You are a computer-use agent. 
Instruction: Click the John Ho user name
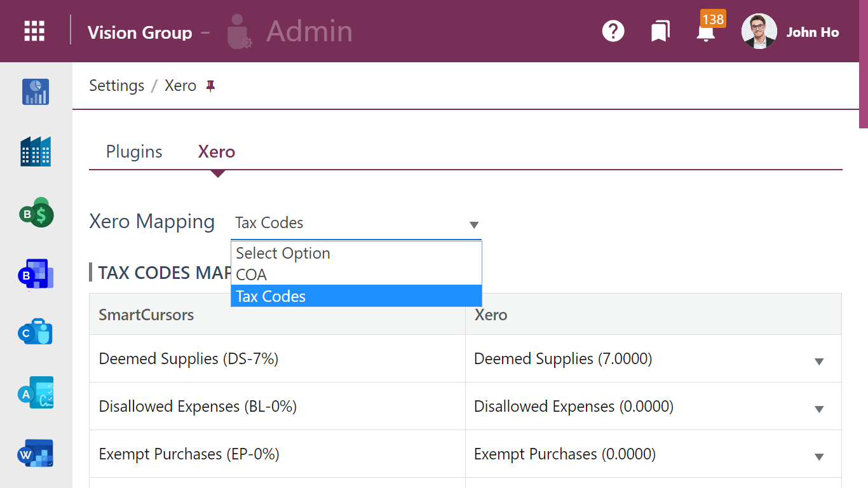coord(813,32)
